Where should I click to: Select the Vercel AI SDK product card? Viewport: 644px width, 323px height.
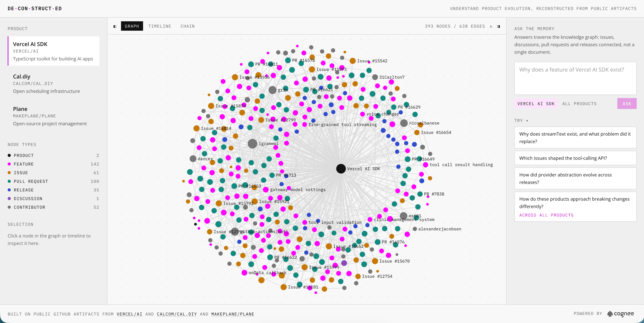point(54,51)
